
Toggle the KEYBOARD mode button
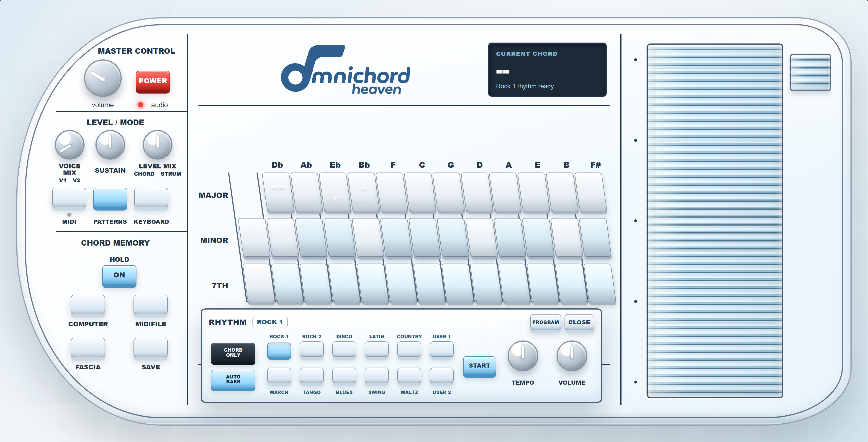click(151, 199)
